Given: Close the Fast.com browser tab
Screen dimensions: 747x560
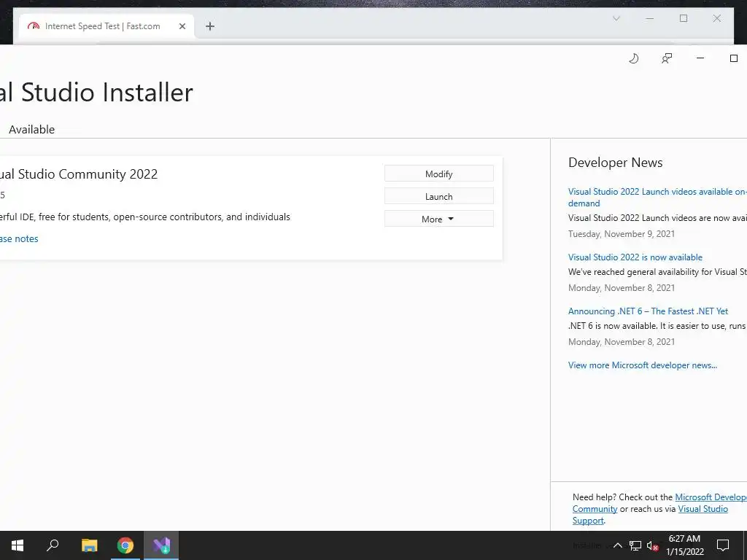Looking at the screenshot, I should 182,26.
